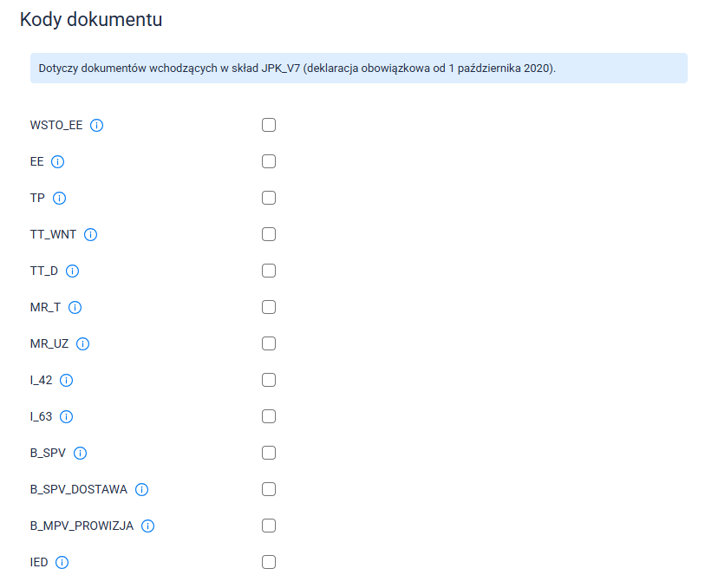This screenshot has width=705, height=588.
Task: Show info for the I_42 code
Action: pyautogui.click(x=67, y=380)
